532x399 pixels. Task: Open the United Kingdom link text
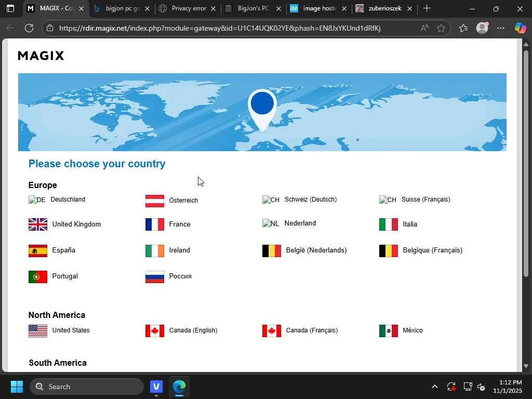click(x=76, y=224)
